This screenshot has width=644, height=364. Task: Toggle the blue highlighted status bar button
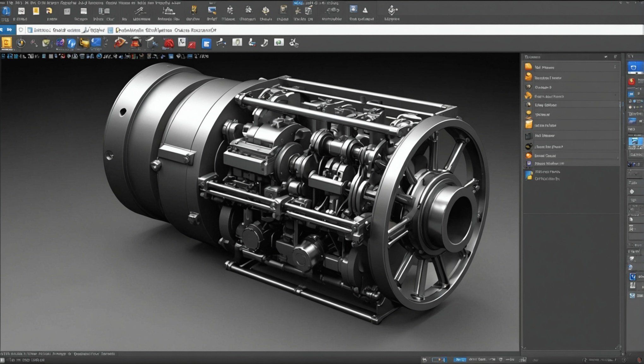[x=460, y=360]
